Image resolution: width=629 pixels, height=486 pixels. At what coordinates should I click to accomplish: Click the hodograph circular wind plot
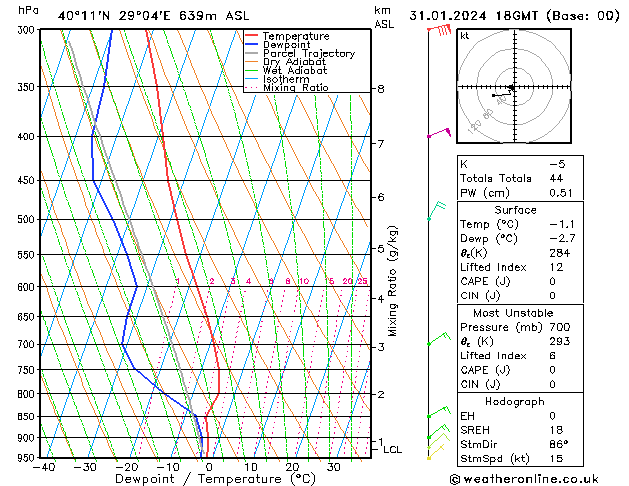click(x=514, y=86)
